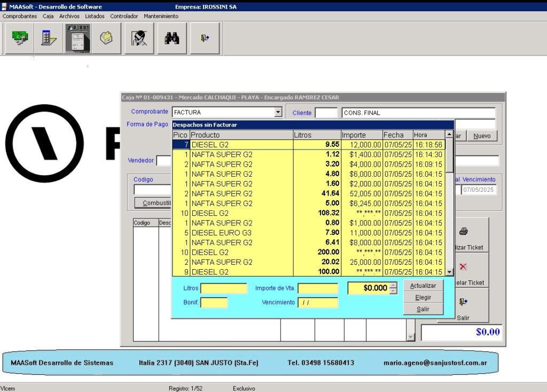Screen dimensions: 547x392
Task: Open the file box archive toolbar icon
Action: (x=106, y=38)
